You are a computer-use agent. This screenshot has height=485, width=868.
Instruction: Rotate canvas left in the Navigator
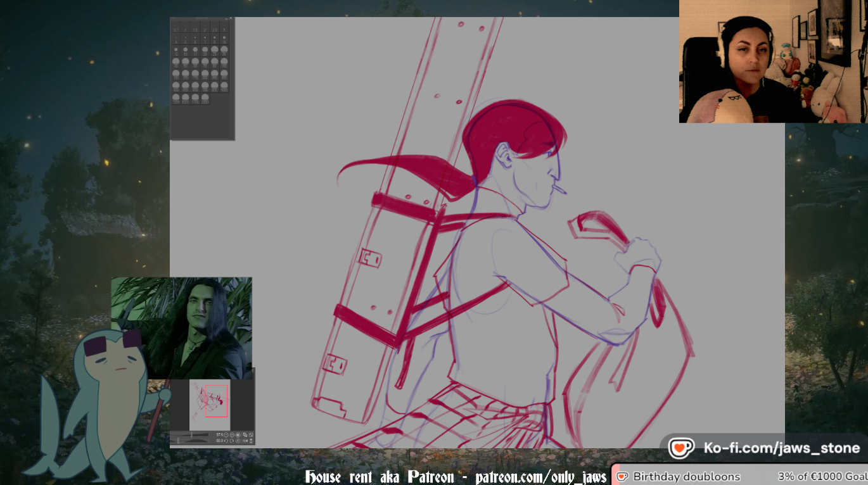pos(226,441)
